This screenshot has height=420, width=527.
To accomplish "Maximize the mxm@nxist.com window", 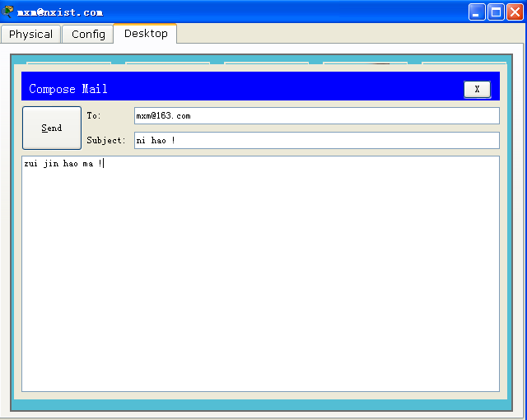I will (x=496, y=12).
